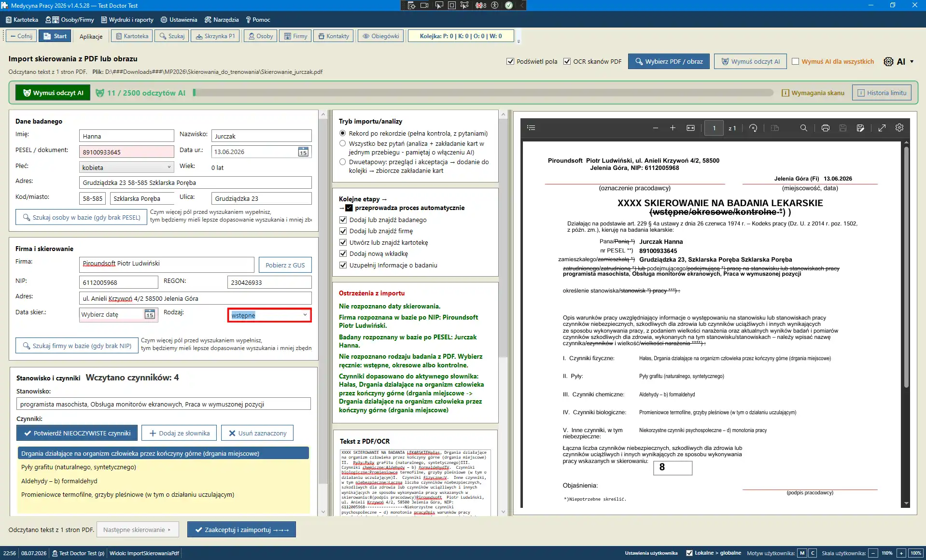This screenshot has height=560, width=926.
Task: Click the AI gear settings icon
Action: pyautogui.click(x=888, y=61)
